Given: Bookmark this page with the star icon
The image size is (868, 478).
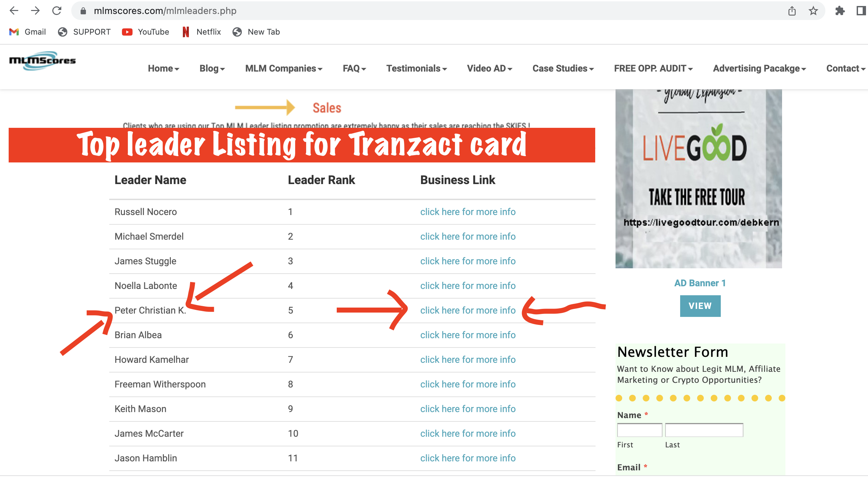Looking at the screenshot, I should coord(813,11).
